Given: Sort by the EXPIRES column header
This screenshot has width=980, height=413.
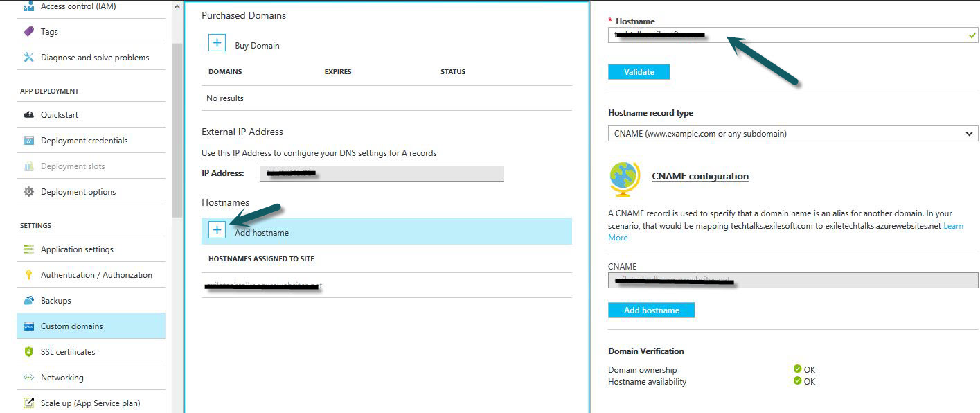Looking at the screenshot, I should point(338,72).
